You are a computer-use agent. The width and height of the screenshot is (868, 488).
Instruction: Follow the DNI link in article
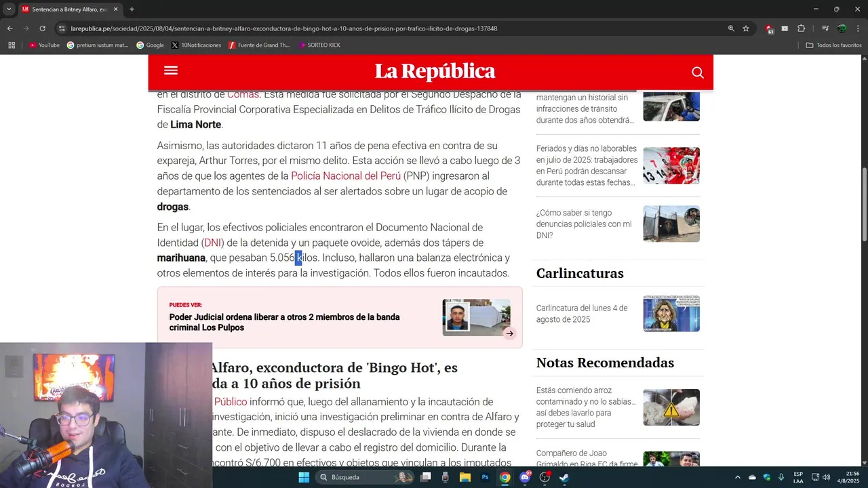212,243
